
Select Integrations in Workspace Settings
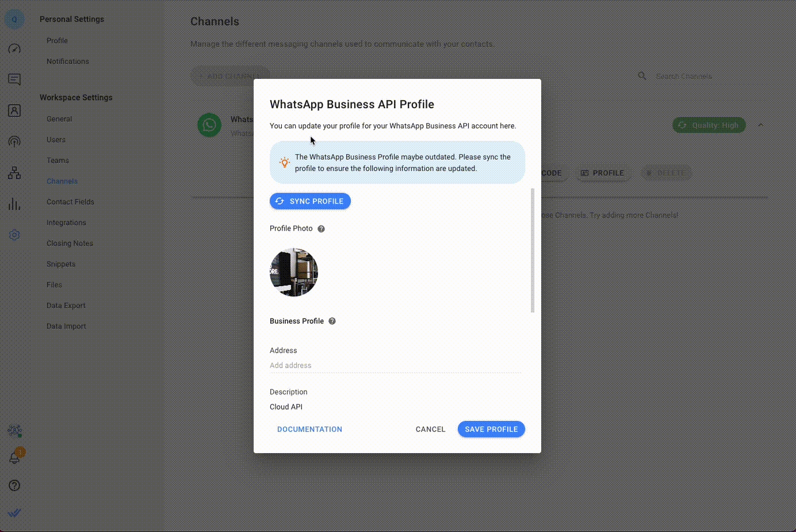66,223
